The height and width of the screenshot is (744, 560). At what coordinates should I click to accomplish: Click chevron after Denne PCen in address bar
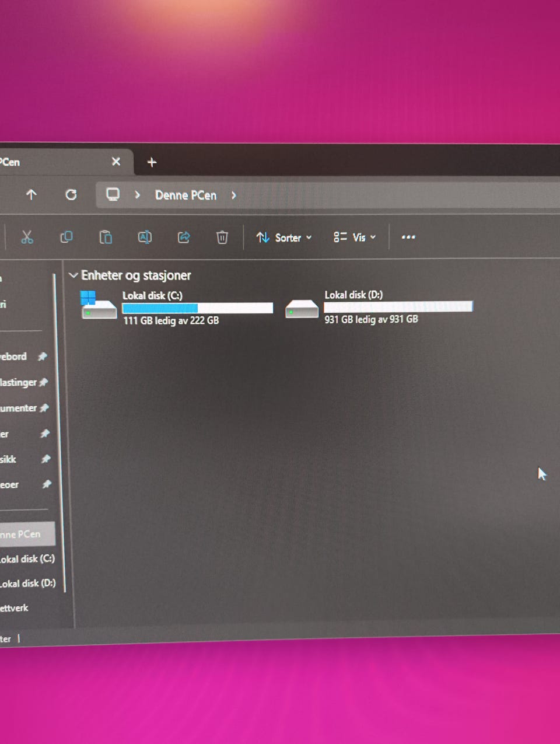(234, 195)
